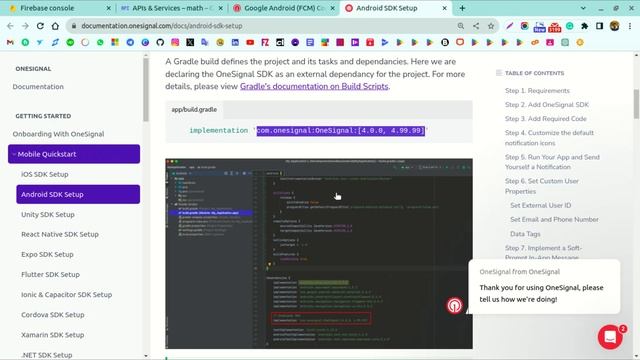Open React Native SDK Setup page
Screen dimensions: 640x360
[60, 234]
